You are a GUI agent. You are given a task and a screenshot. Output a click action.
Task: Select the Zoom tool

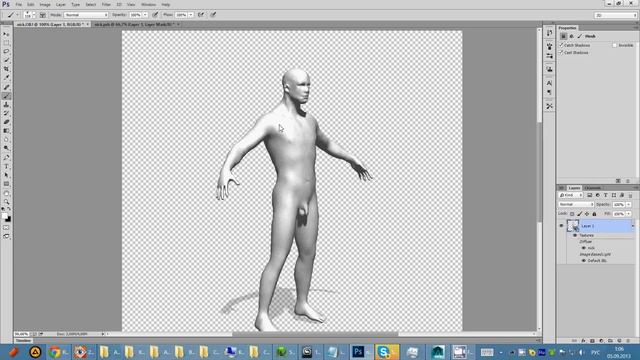[x=6, y=202]
